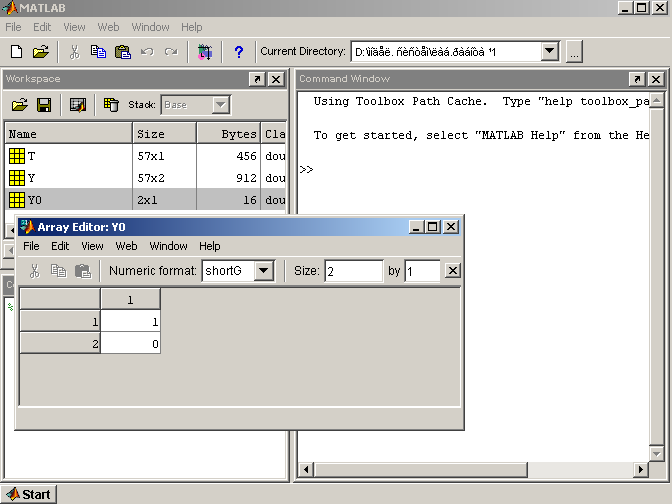672x504 pixels.
Task: Click the MATLAB Start button
Action: tap(28, 494)
